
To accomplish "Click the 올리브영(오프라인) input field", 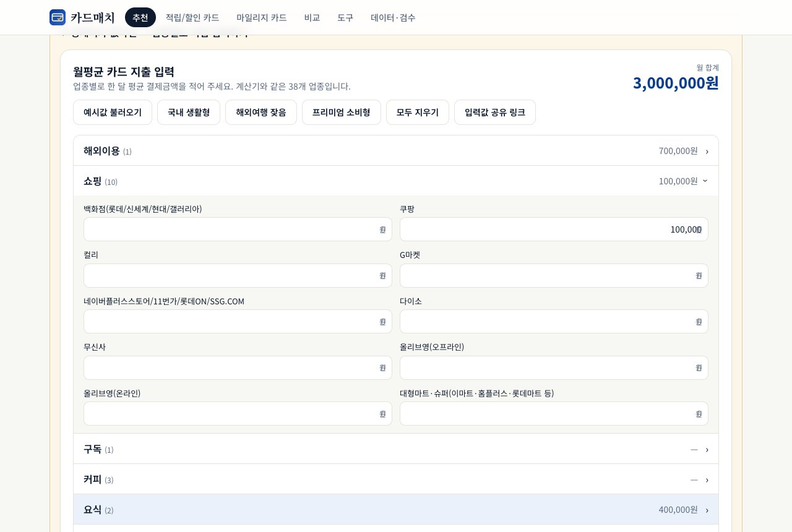I will [554, 367].
